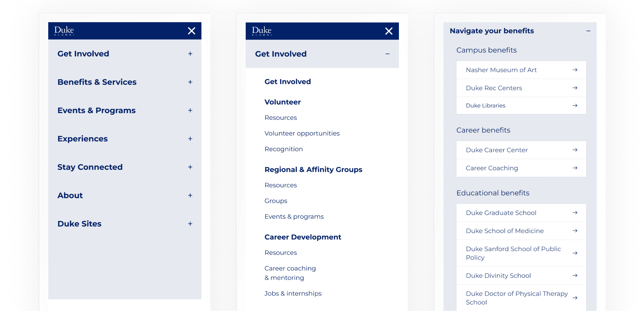This screenshot has width=644, height=311.
Task: Open Career Coaching benefit
Action: point(521,168)
